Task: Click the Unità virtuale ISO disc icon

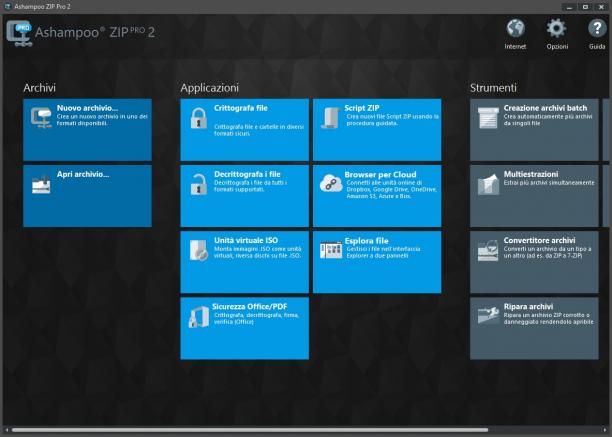Action: pos(199,250)
